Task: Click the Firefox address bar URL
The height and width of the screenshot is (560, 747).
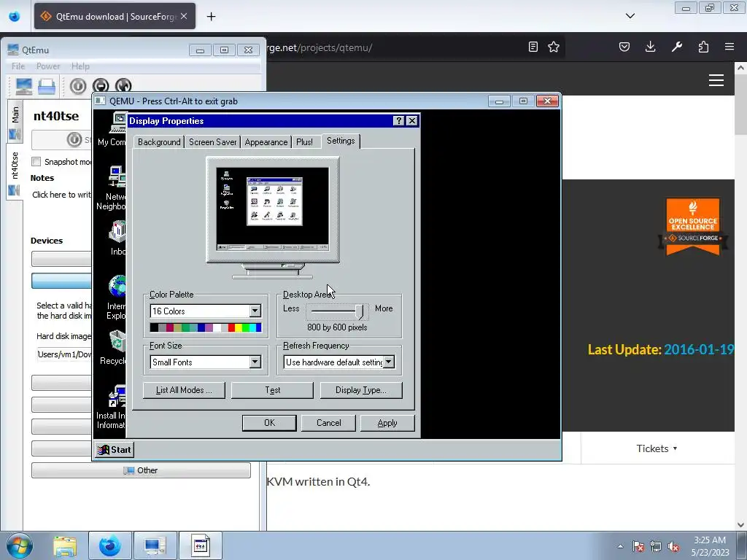Action: (x=320, y=47)
